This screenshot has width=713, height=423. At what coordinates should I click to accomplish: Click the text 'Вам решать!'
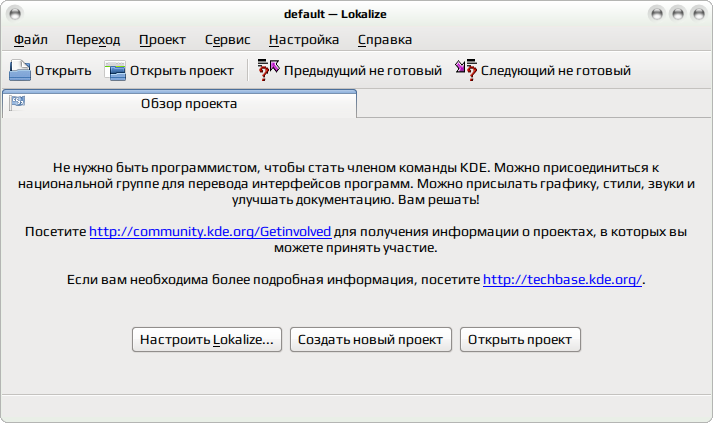[x=438, y=200]
